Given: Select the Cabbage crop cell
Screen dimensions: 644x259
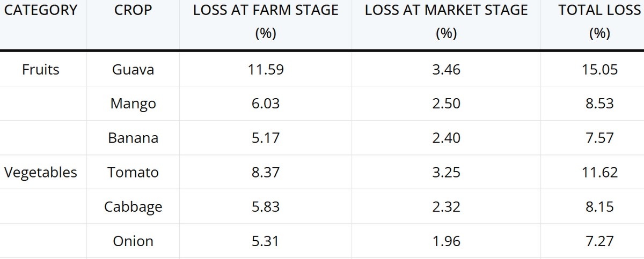Looking at the screenshot, I should (133, 206).
